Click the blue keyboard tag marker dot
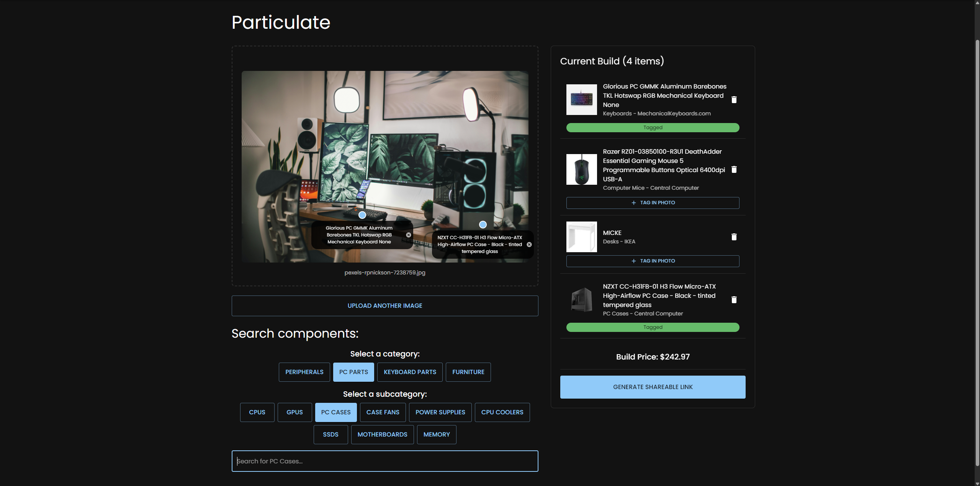Screen dimensions: 980x486 pos(362,215)
